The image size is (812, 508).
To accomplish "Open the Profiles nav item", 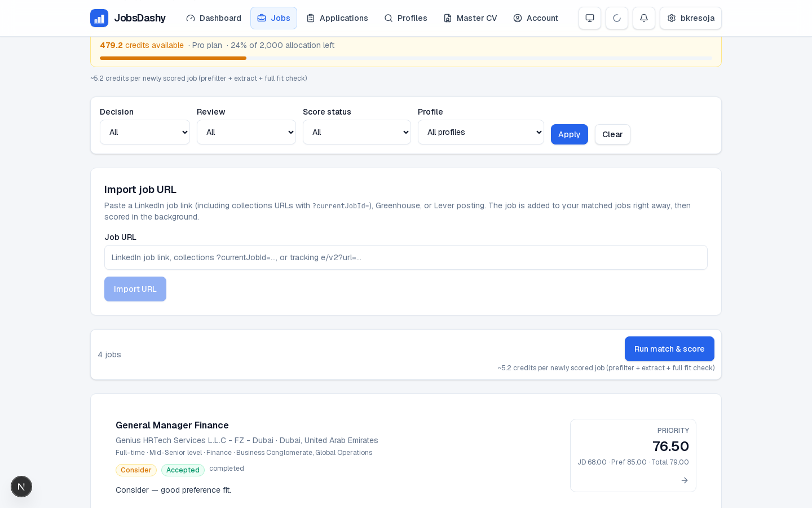I will tap(405, 18).
